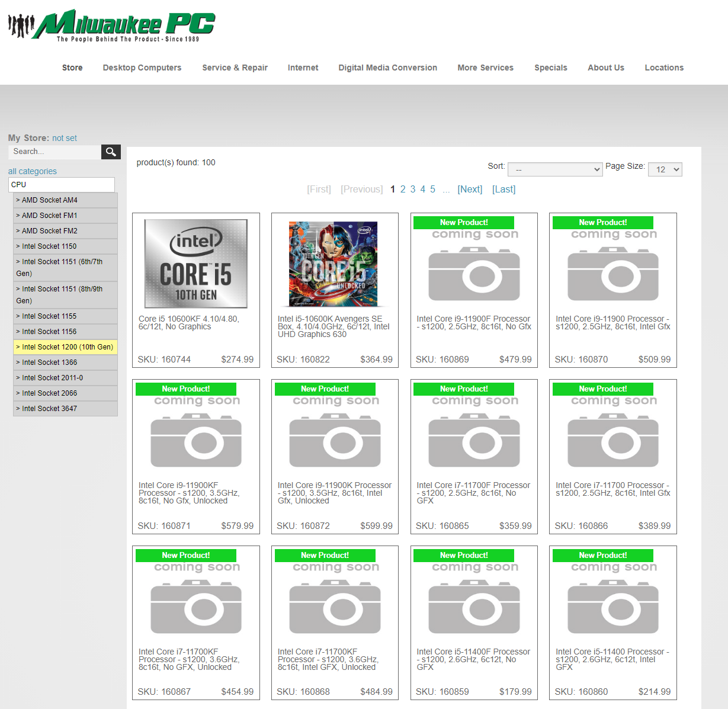Select Intel Socket 1200 (10th Gen)
This screenshot has width=728, height=709.
tap(66, 347)
